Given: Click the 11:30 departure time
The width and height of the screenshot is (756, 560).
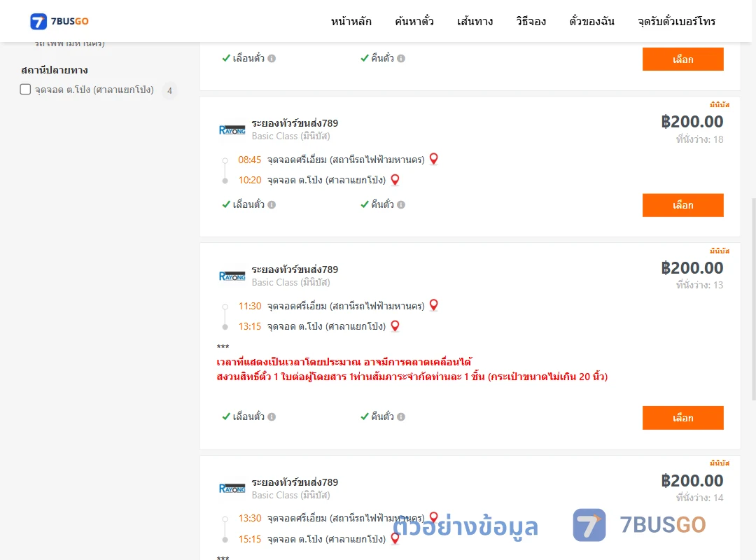Looking at the screenshot, I should pos(249,306).
